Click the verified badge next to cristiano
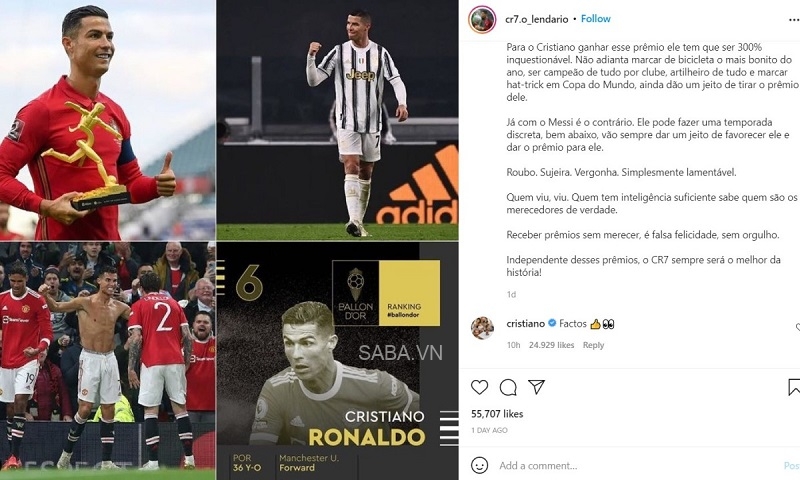800x480 pixels. (x=552, y=323)
